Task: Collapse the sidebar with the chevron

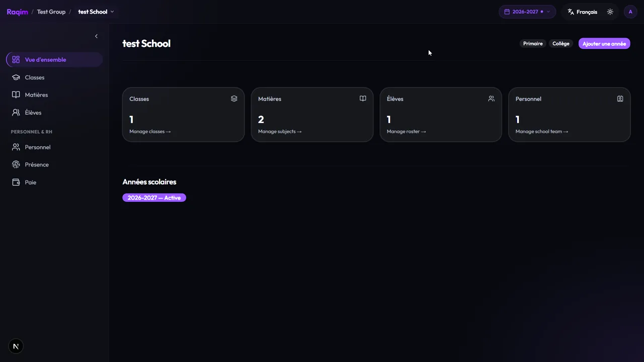Action: 96,36
